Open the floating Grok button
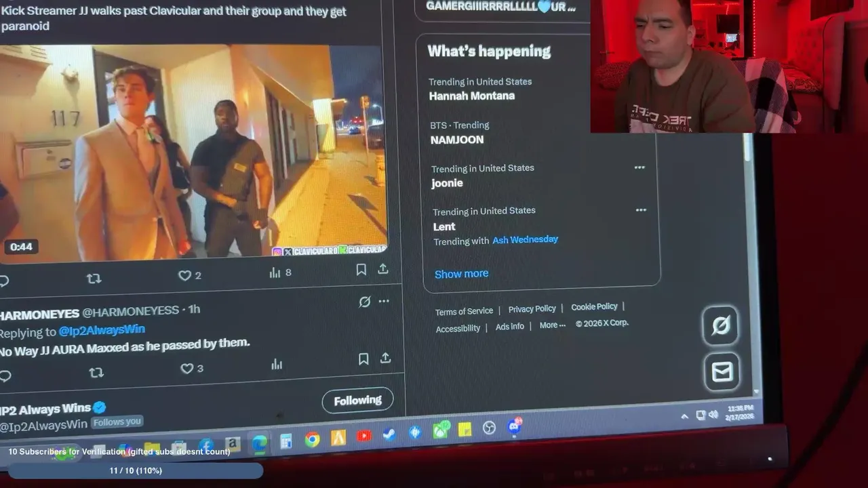The width and height of the screenshot is (868, 488). 720,325
